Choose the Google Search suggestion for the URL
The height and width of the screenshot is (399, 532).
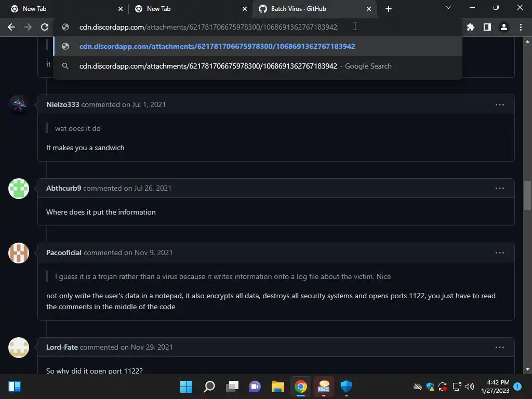258,66
